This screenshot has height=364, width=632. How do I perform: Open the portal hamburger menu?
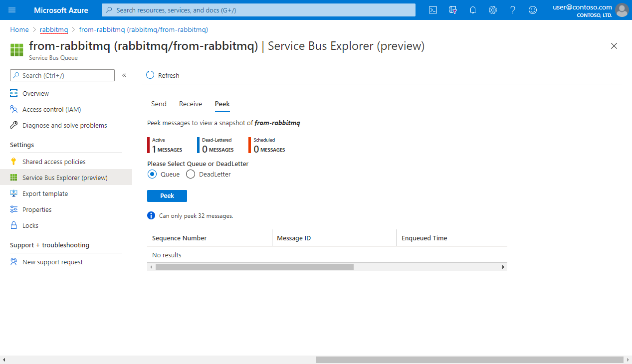[11, 9]
